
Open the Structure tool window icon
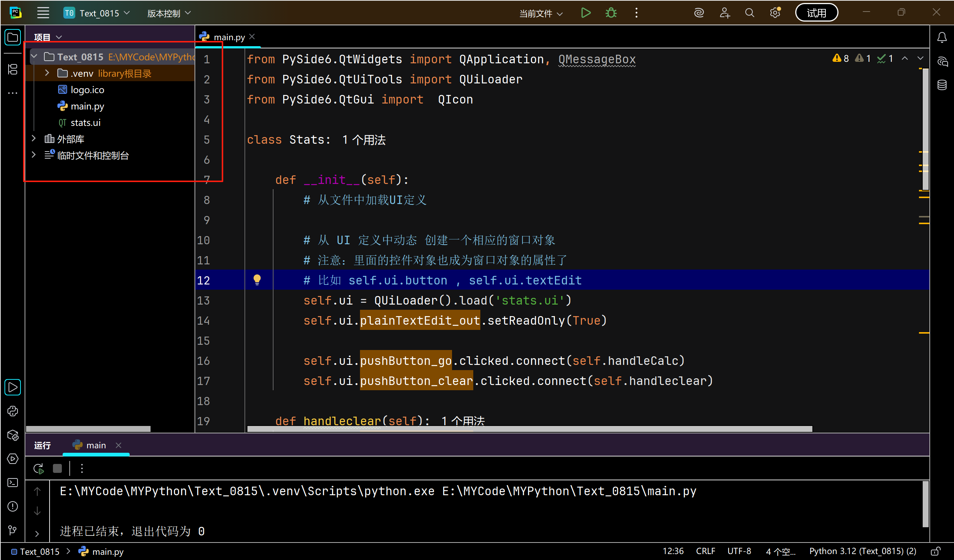click(13, 69)
